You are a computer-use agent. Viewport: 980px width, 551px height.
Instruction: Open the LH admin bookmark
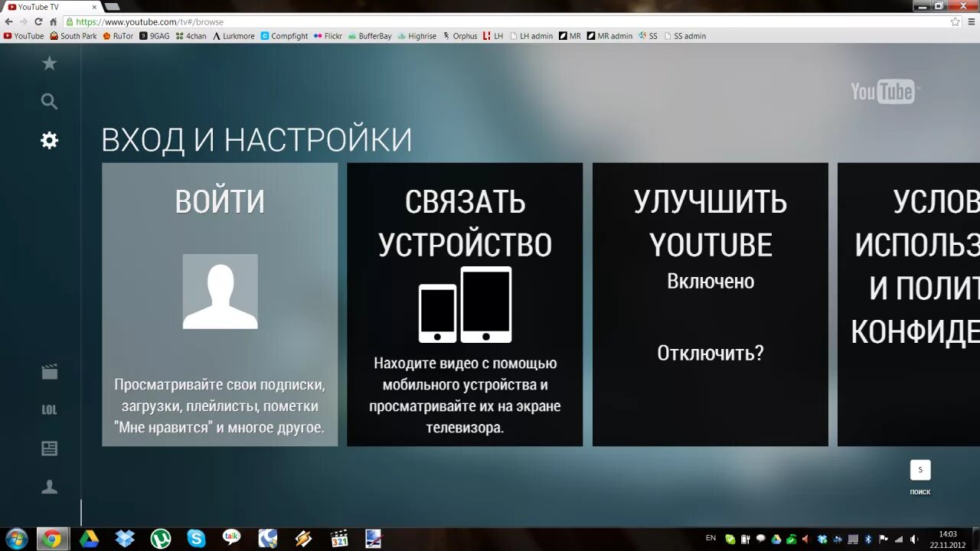[x=531, y=36]
